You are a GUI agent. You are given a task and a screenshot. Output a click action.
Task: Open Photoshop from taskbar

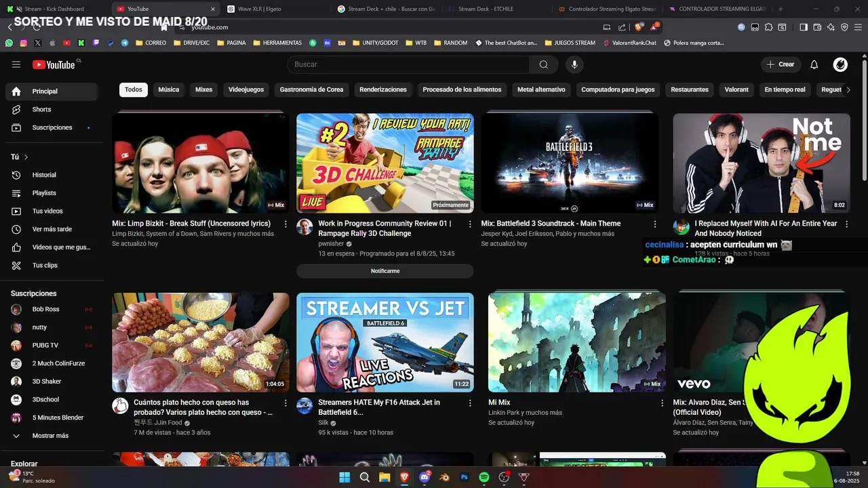click(x=465, y=477)
